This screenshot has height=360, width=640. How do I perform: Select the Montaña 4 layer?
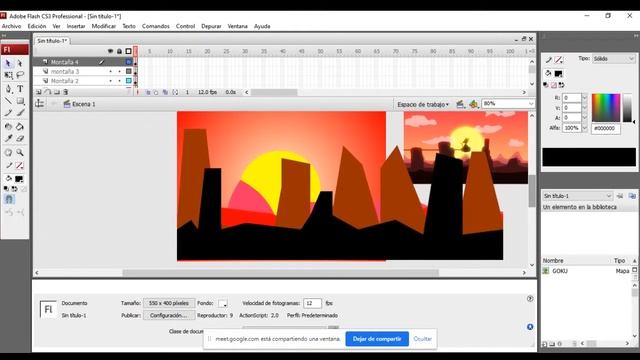click(64, 62)
